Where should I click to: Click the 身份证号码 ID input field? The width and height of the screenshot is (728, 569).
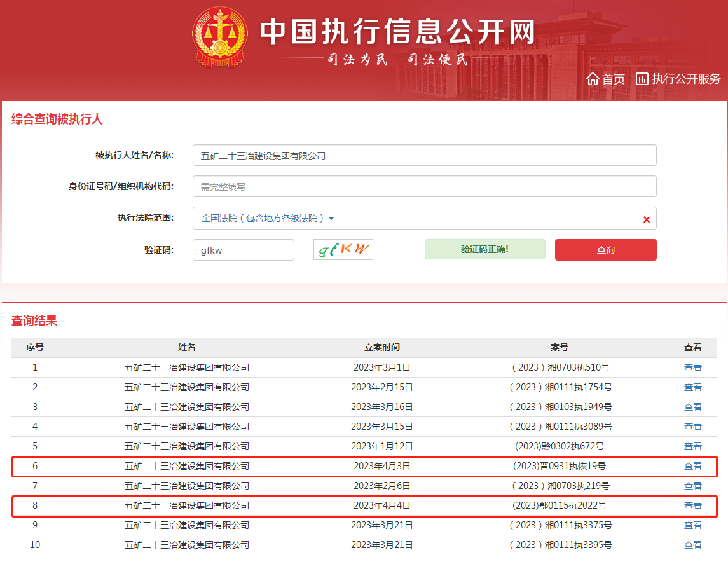click(x=424, y=186)
